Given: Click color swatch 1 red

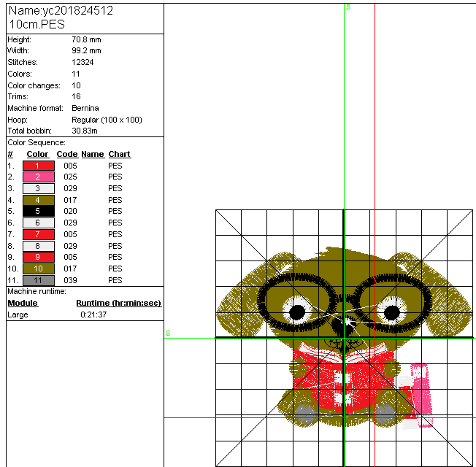Looking at the screenshot, I should pos(39,166).
